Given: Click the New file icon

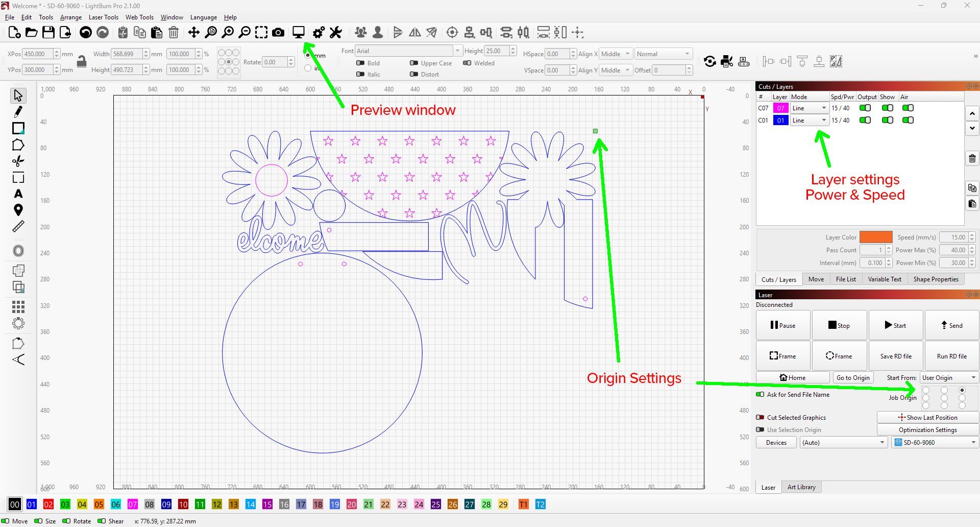Looking at the screenshot, I should 14,33.
